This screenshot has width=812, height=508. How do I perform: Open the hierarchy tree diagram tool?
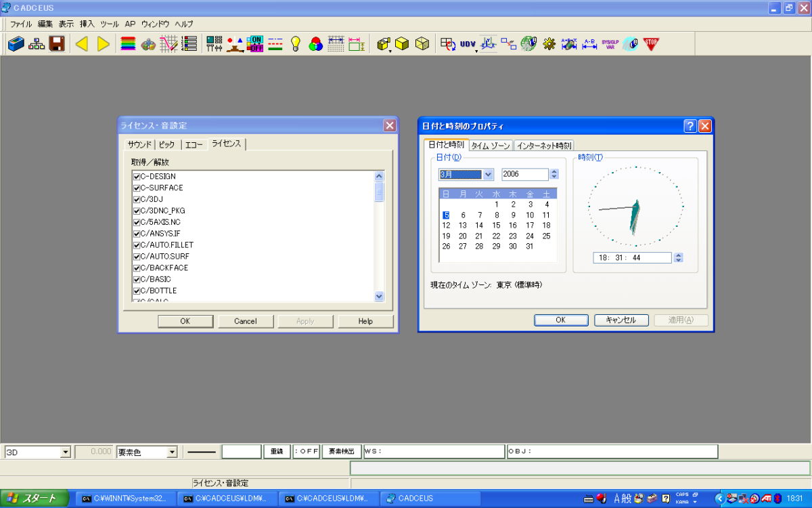(x=37, y=44)
